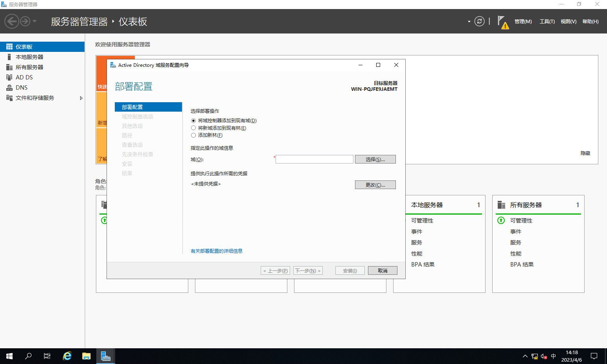This screenshot has height=364, width=607.
Task: Open dropdown arrow beside refresh icon
Action: tap(469, 22)
